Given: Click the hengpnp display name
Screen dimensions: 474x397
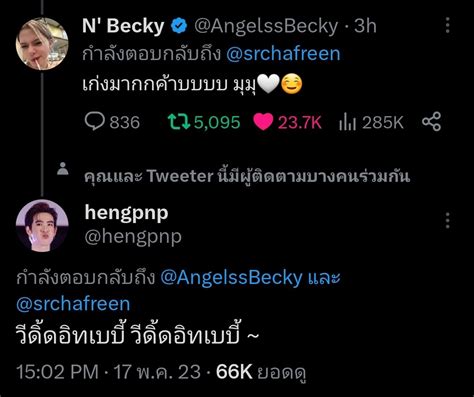Looking at the screenshot, I should tap(126, 213).
